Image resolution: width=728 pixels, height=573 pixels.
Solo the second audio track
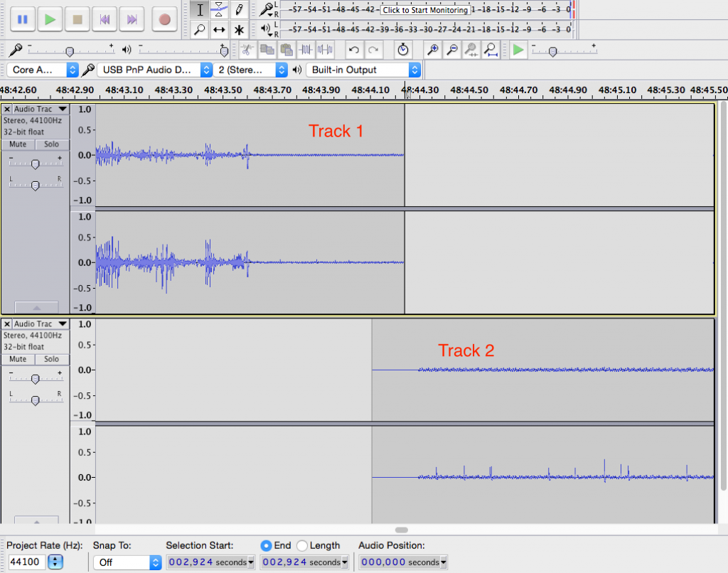[x=51, y=359]
